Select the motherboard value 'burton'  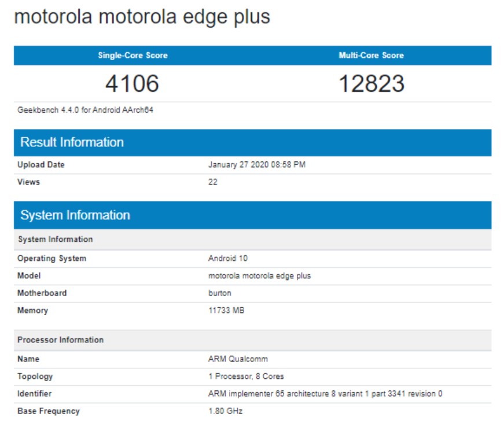click(220, 293)
